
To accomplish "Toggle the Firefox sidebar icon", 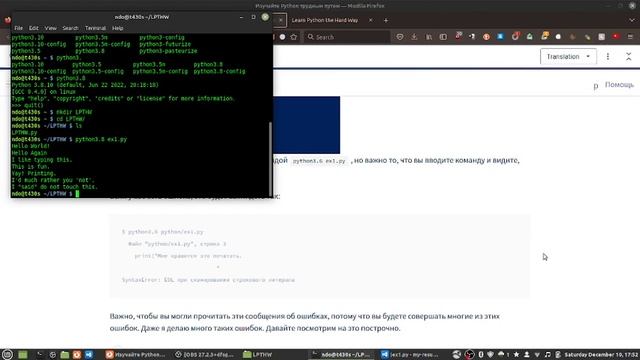I will 443,37.
